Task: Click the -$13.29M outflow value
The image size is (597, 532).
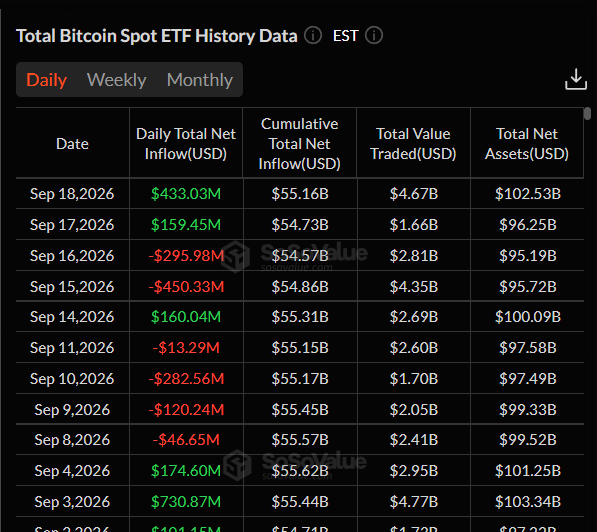Action: [186, 348]
